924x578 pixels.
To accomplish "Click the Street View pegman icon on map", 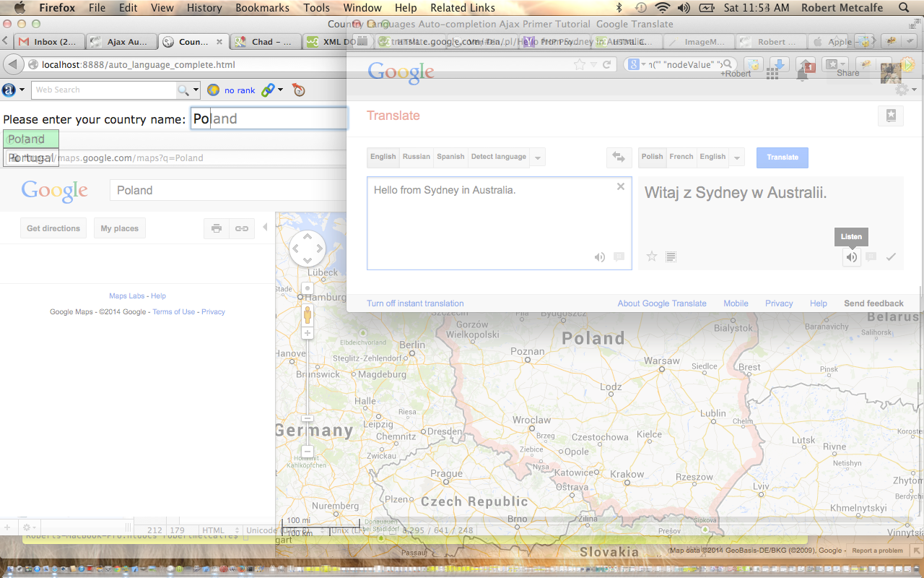I will coord(308,315).
